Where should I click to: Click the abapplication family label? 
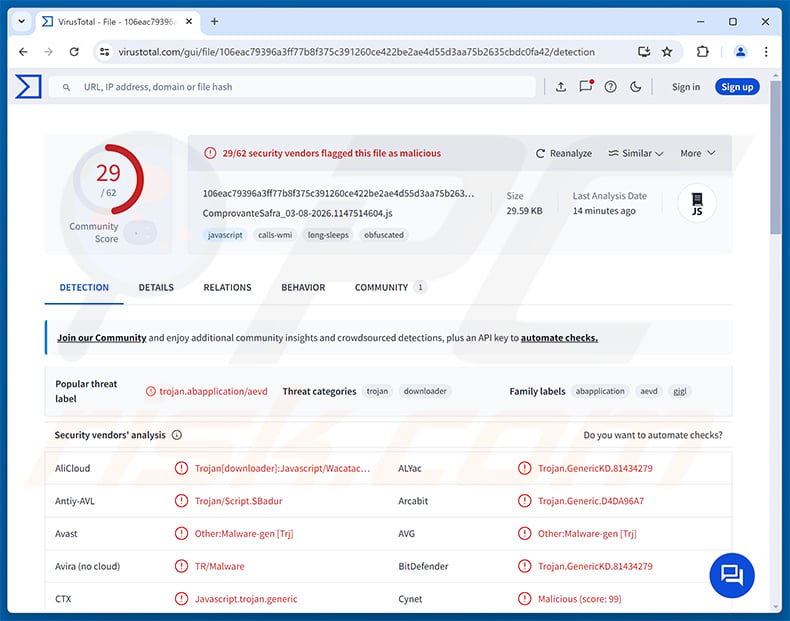[x=600, y=391]
